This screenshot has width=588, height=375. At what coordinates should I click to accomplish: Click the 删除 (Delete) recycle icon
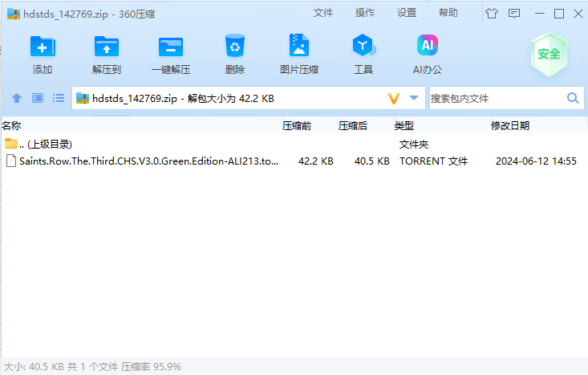pyautogui.click(x=235, y=46)
